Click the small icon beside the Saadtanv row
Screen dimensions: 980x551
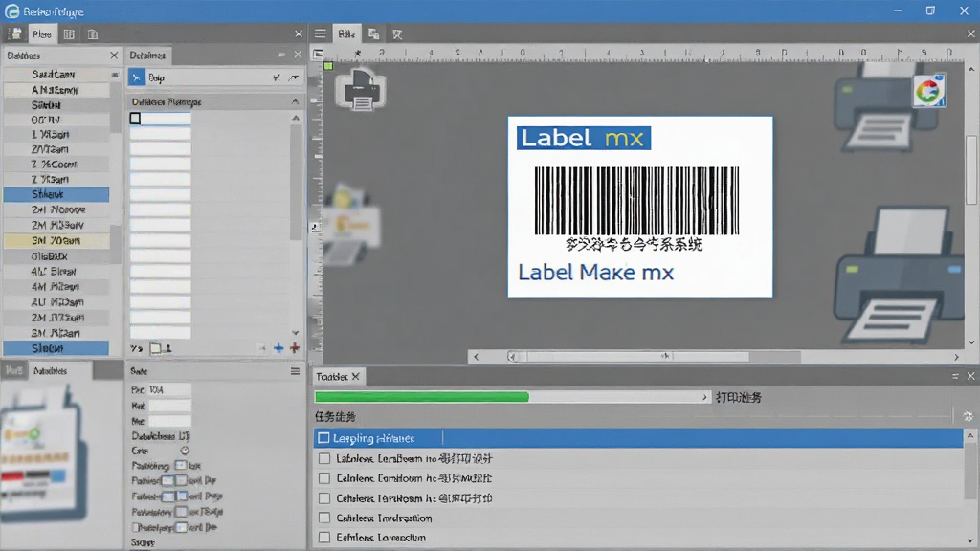tap(115, 75)
